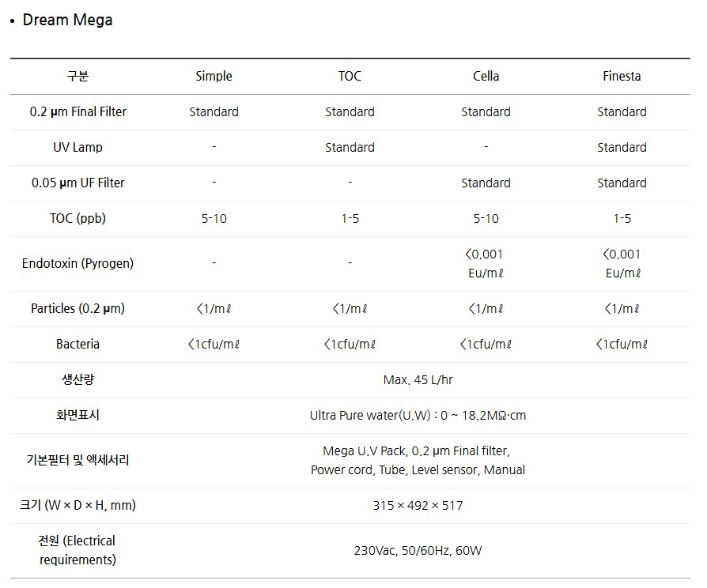
Task: Click the 생산량 row label
Action: pyautogui.click(x=78, y=380)
